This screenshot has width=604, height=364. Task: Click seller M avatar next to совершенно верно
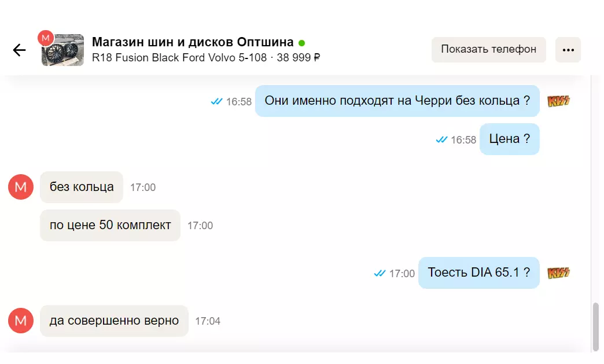click(x=21, y=321)
